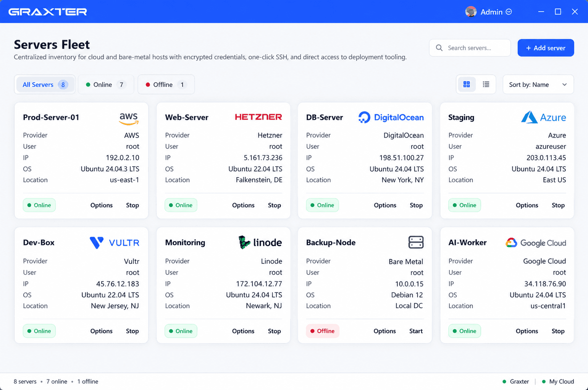This screenshot has height=390, width=588.
Task: Click the Add server button
Action: [546, 48]
